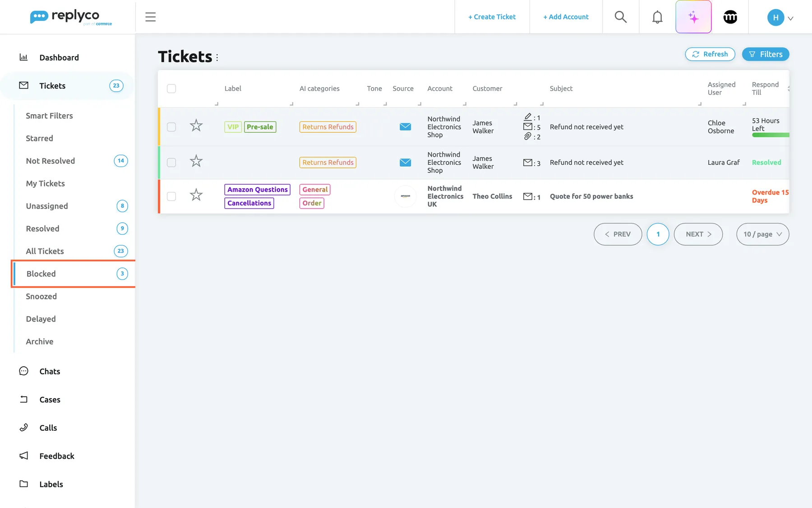Click the attachment paperclip count icon
The image size is (812, 508).
pyautogui.click(x=527, y=136)
